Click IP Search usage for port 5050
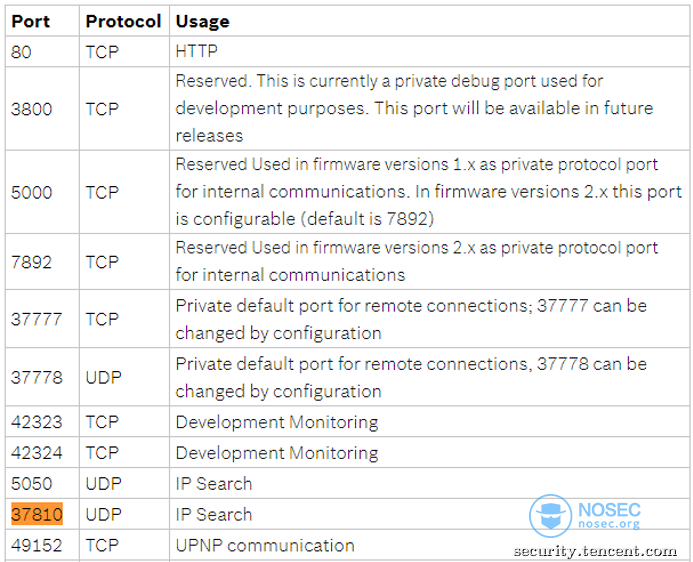This screenshot has height=562, width=693. [x=213, y=484]
